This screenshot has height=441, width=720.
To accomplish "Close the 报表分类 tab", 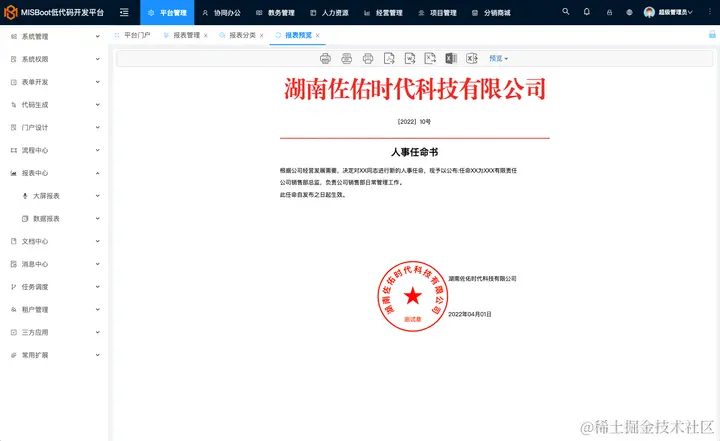I will 262,35.
